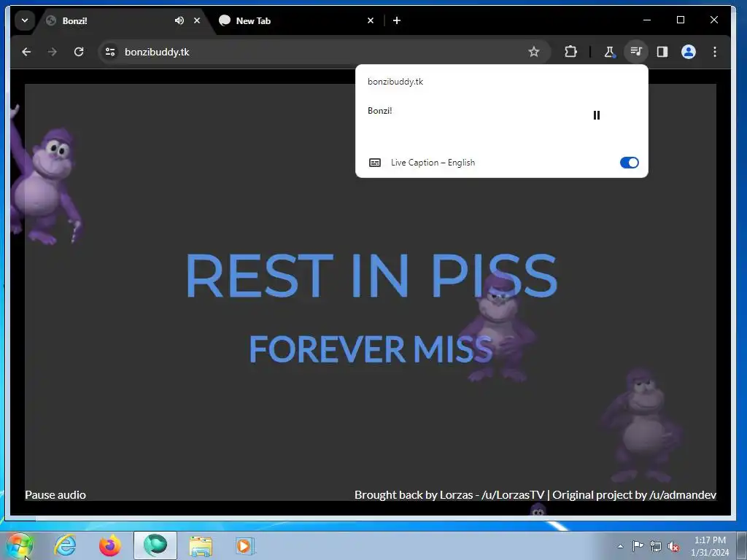Open the side panel icon
Screen dimensions: 747x560
pos(662,52)
